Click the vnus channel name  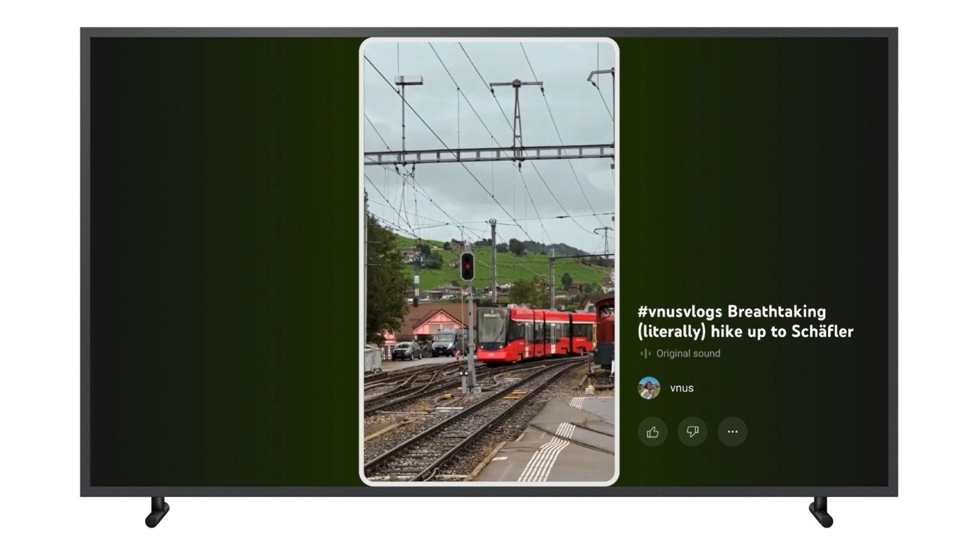[682, 388]
